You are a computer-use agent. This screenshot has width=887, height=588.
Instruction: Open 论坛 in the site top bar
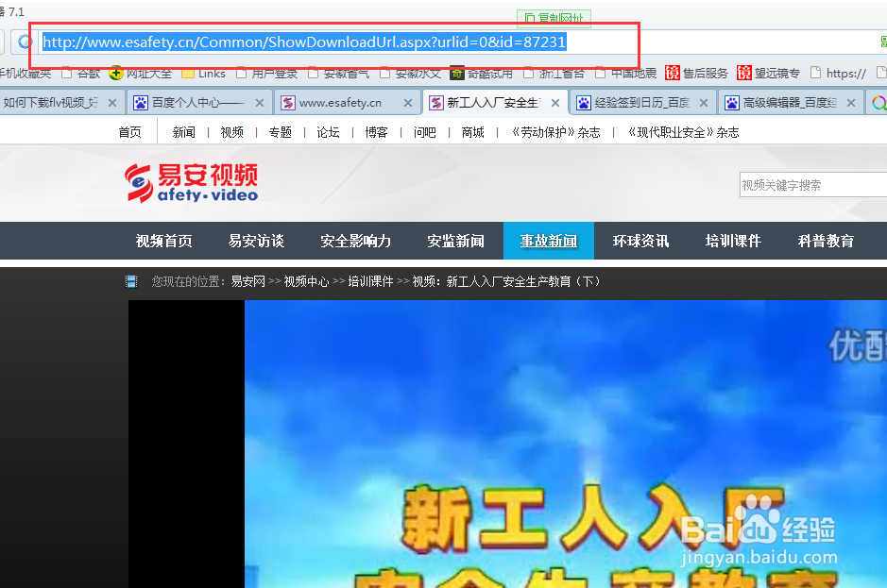click(328, 132)
